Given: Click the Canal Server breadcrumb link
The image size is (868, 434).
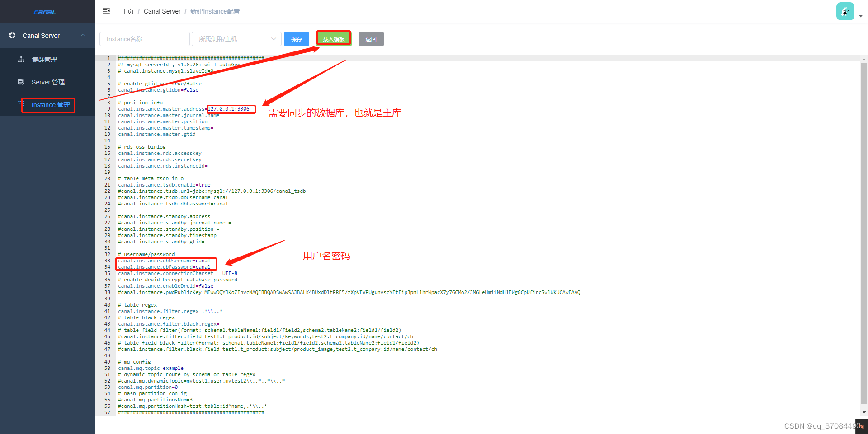Looking at the screenshot, I should (162, 11).
